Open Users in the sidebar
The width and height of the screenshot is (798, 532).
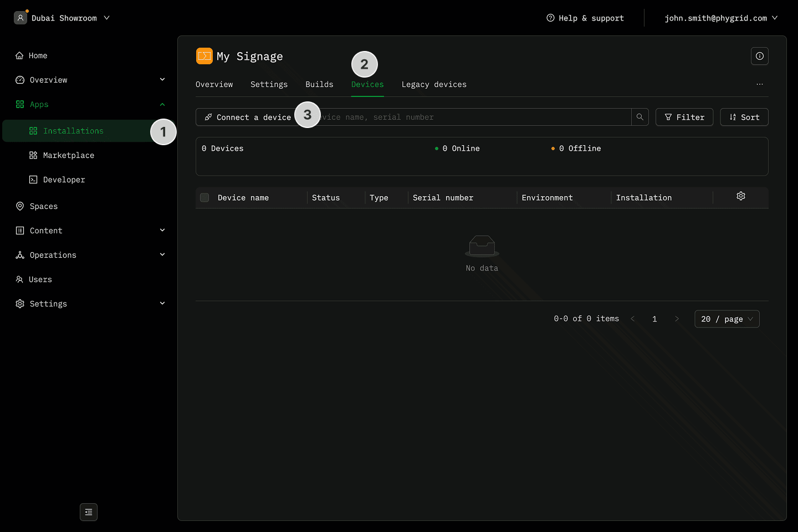tap(40, 279)
